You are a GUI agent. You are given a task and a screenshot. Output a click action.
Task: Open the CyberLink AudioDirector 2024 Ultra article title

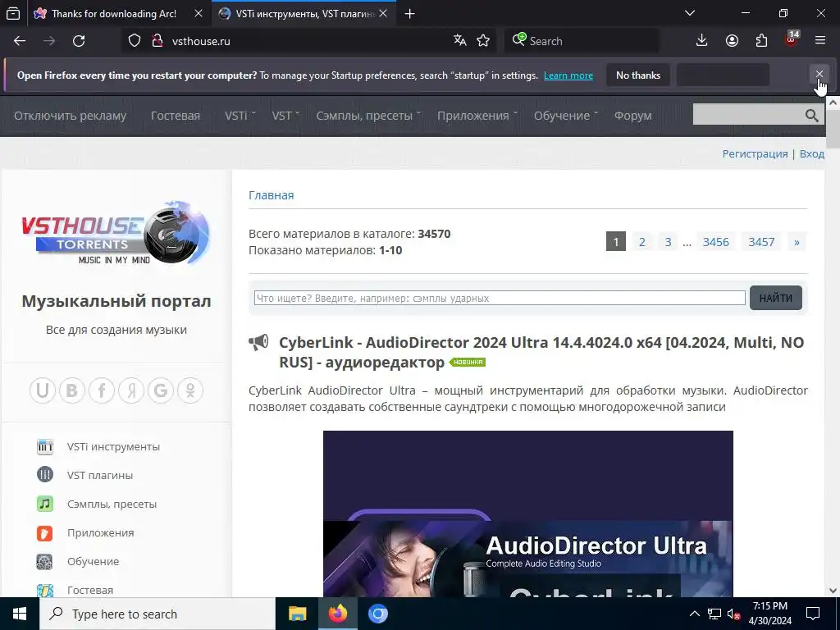[x=541, y=352]
